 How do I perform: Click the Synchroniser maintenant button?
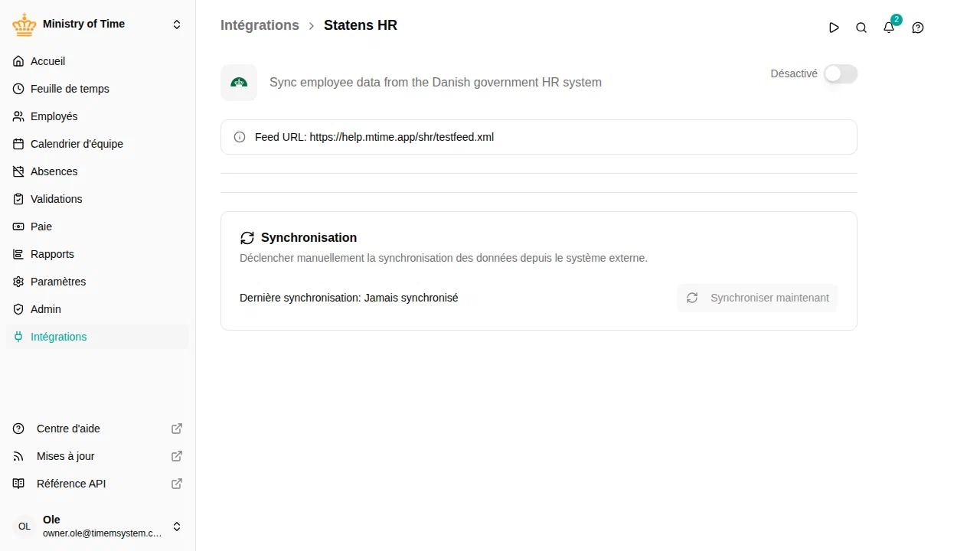(757, 298)
